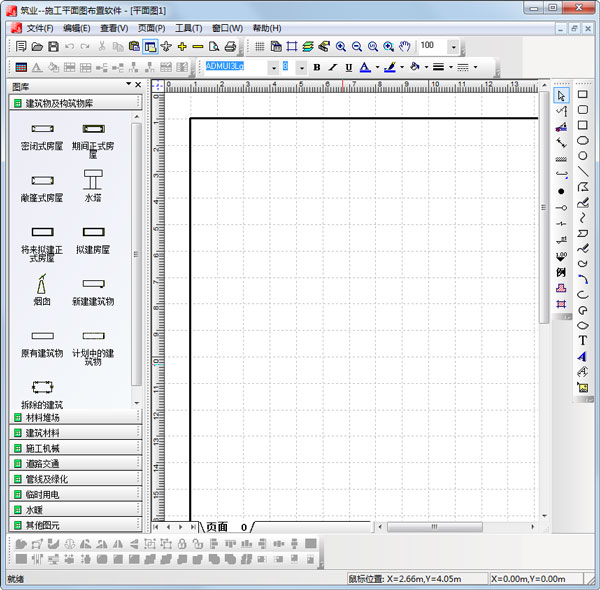The width and height of the screenshot is (600, 590).
Task: Open the font name dropdown
Action: pos(274,67)
